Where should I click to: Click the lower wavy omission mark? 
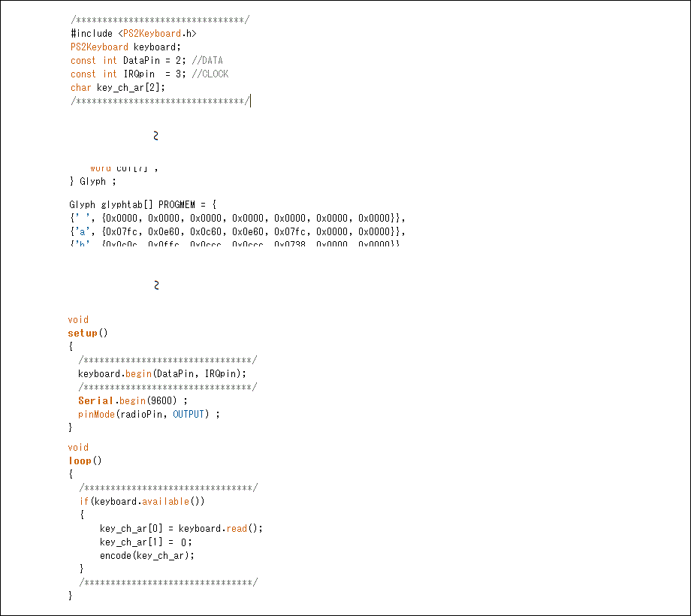pyautogui.click(x=155, y=285)
